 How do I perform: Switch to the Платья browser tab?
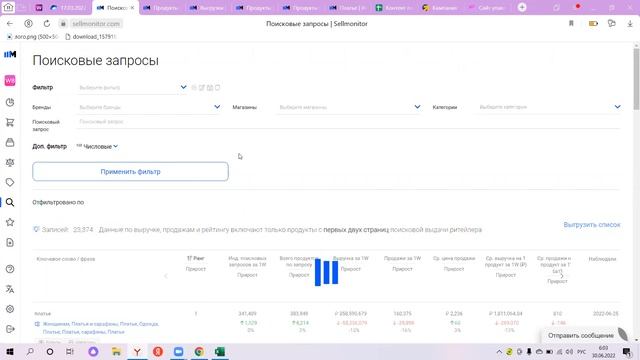[348, 8]
